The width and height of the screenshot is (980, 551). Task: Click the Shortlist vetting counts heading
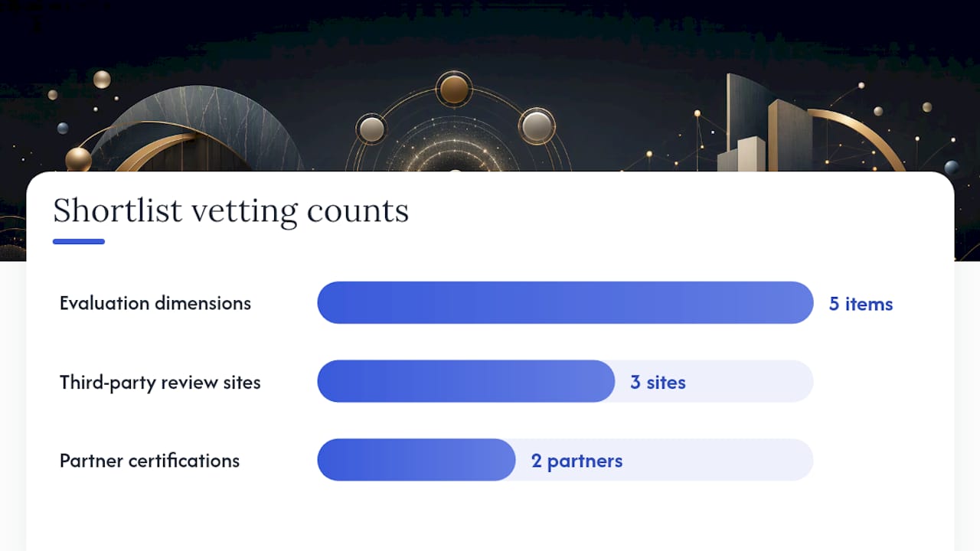(x=230, y=211)
